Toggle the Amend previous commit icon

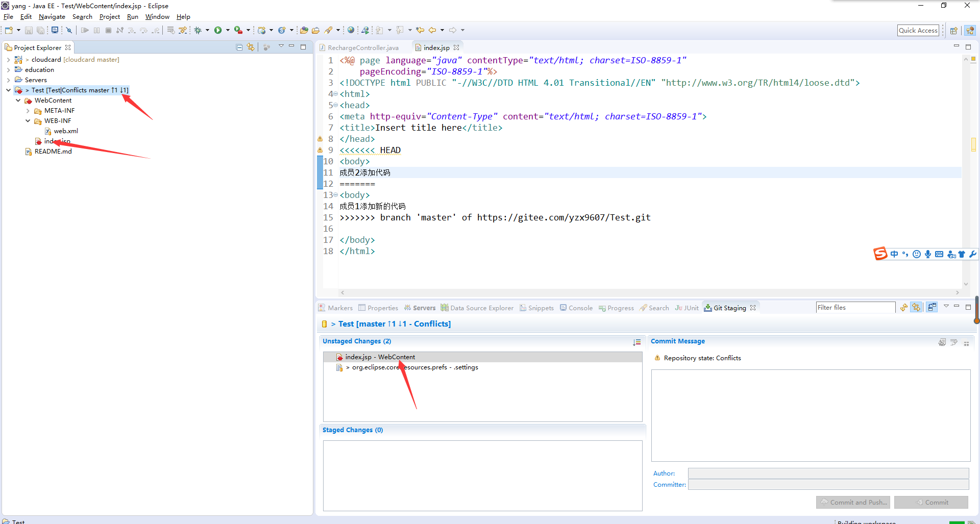pos(942,342)
